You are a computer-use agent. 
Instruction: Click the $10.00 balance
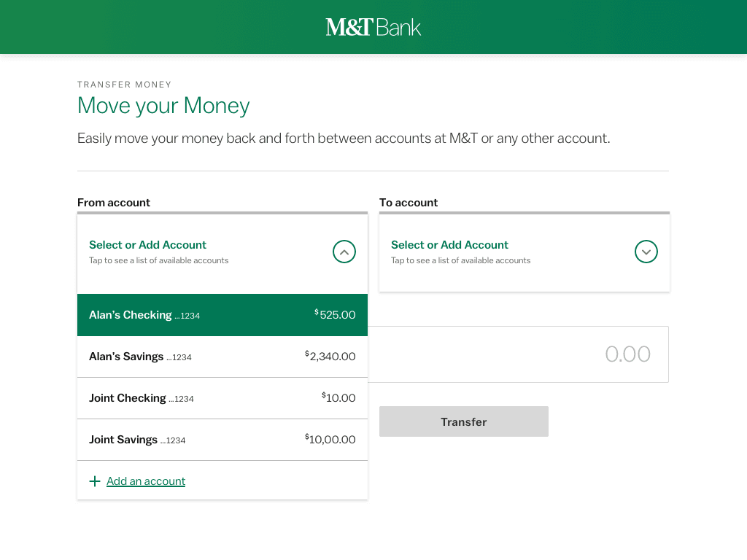click(x=338, y=397)
